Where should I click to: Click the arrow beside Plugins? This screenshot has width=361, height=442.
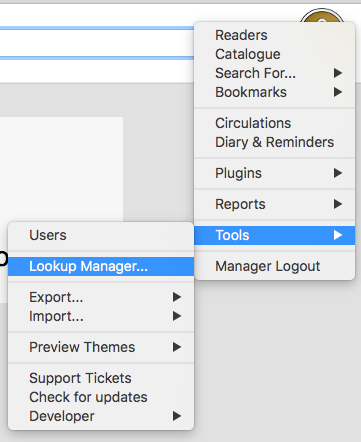point(338,173)
